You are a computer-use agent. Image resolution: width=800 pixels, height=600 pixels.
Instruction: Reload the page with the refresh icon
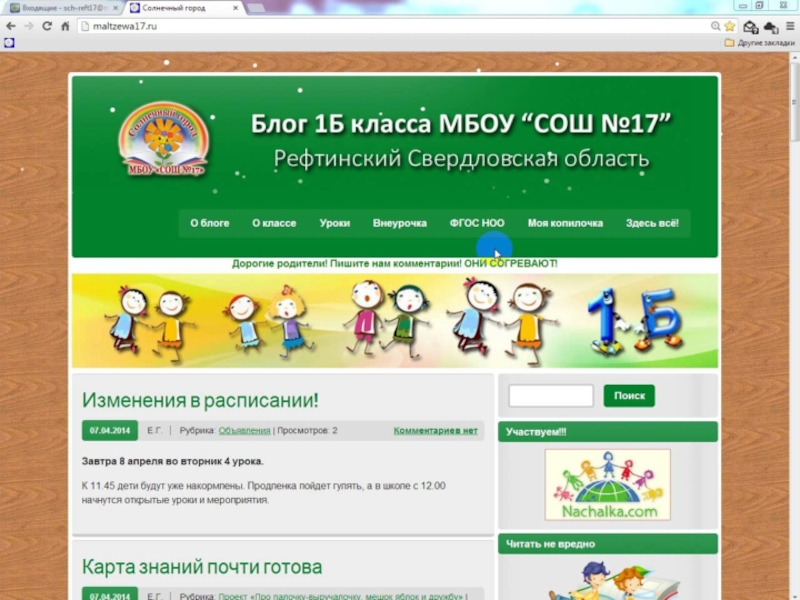pos(47,26)
